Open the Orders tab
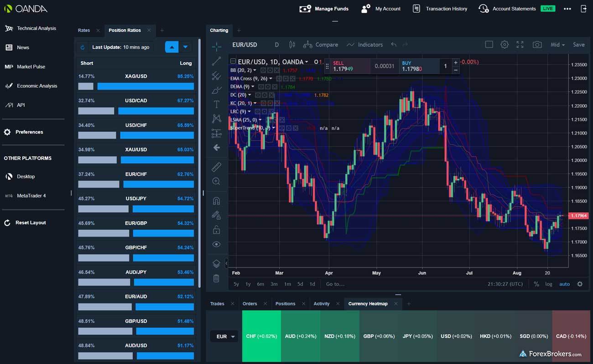This screenshot has width=593, height=364. 250,304
